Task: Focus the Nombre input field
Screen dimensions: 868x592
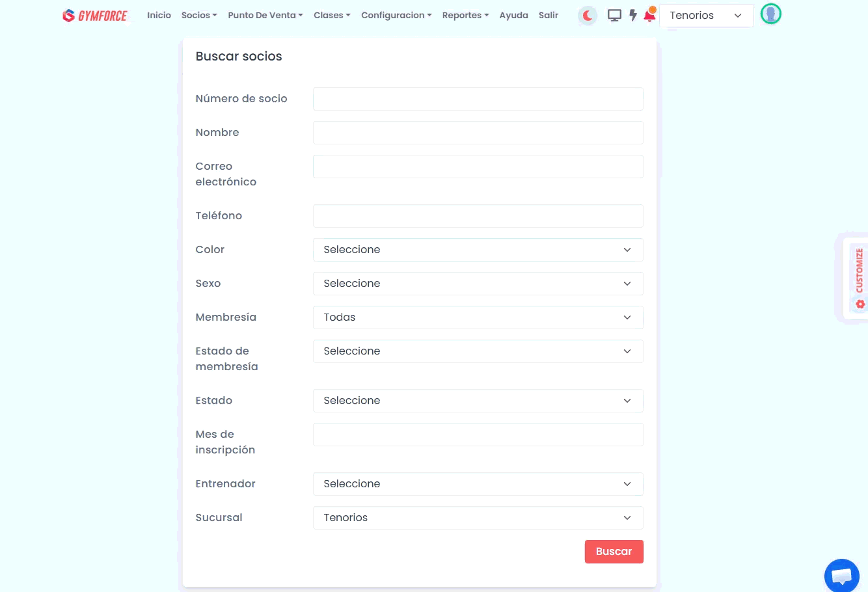Action: (x=478, y=133)
